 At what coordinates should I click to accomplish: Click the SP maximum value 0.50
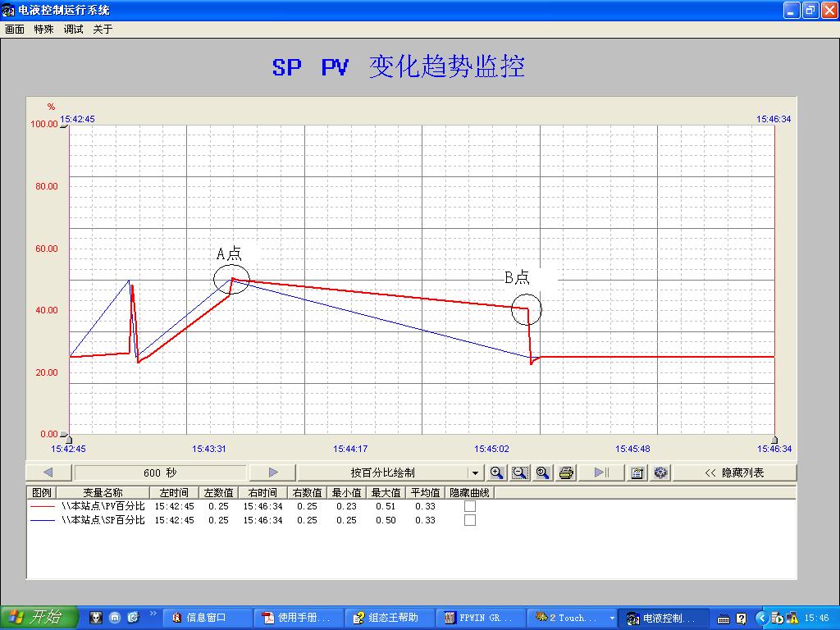(x=386, y=520)
